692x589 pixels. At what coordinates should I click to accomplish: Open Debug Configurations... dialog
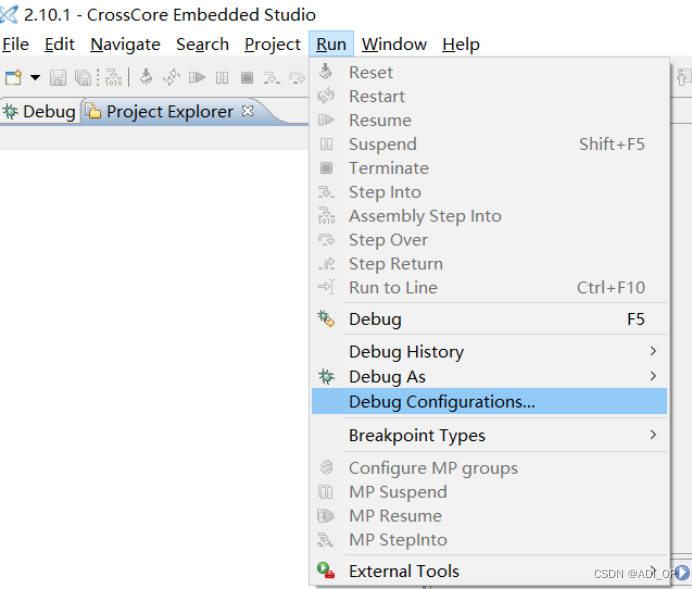point(489,401)
